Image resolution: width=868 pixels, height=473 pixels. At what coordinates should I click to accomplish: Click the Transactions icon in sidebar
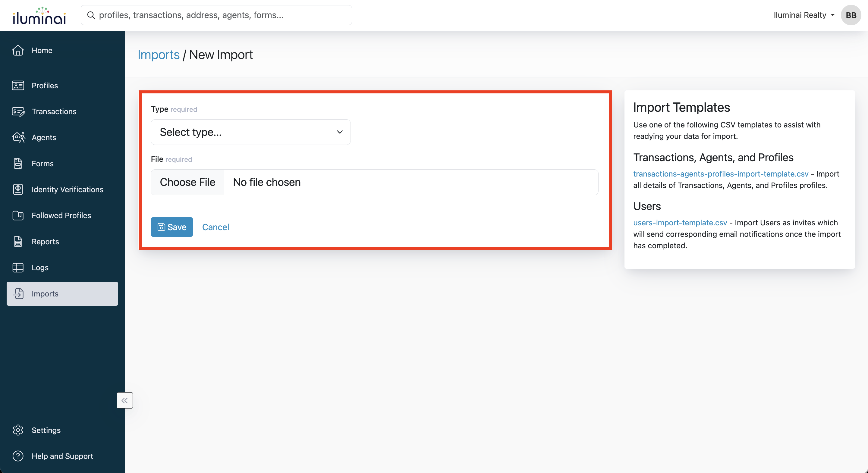18,111
